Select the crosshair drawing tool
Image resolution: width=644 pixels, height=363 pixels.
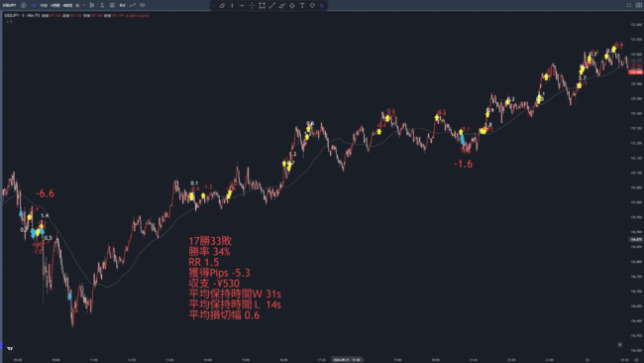pos(252,5)
